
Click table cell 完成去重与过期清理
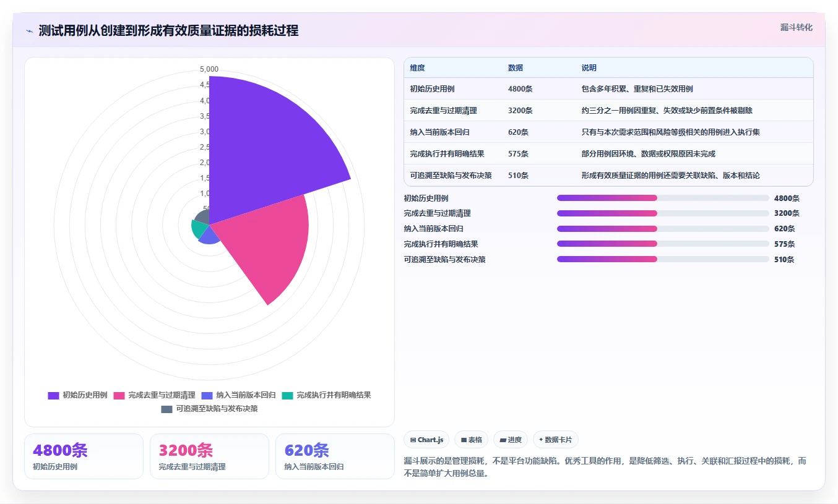coord(444,111)
